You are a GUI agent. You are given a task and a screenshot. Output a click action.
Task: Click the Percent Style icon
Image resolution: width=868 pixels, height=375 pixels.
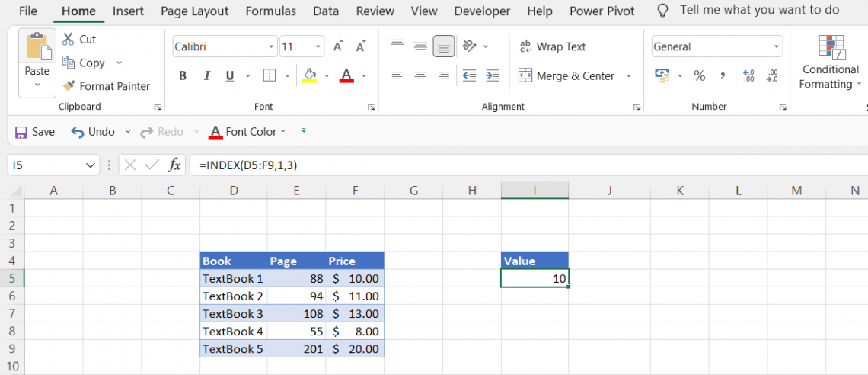699,75
